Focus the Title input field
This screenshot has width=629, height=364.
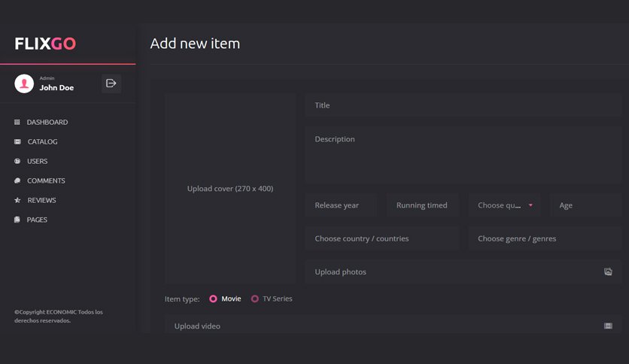[463, 105]
